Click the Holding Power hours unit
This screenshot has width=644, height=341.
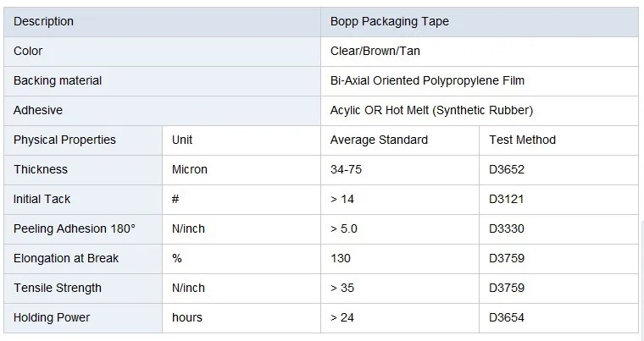(x=187, y=317)
